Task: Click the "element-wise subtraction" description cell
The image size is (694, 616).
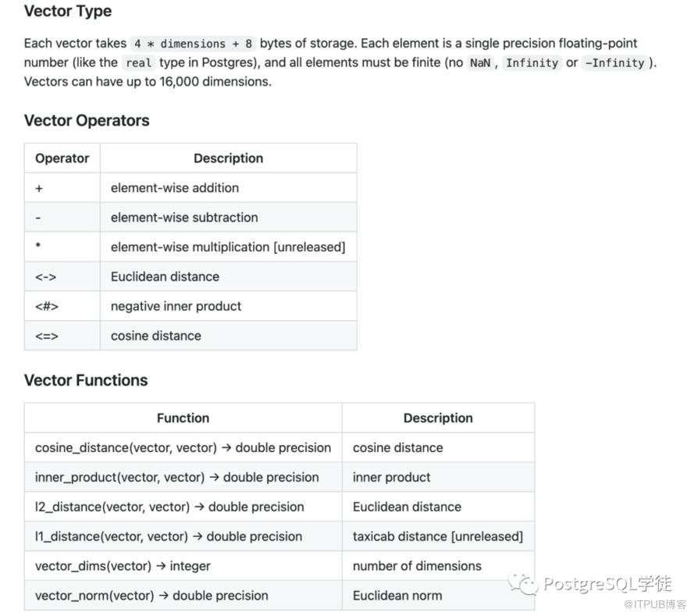Action: [x=184, y=218]
